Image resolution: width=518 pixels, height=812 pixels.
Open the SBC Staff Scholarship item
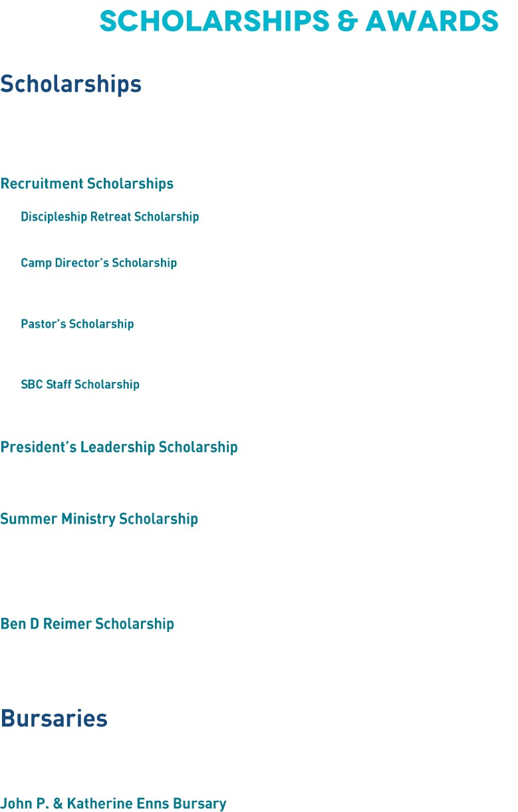pos(80,384)
